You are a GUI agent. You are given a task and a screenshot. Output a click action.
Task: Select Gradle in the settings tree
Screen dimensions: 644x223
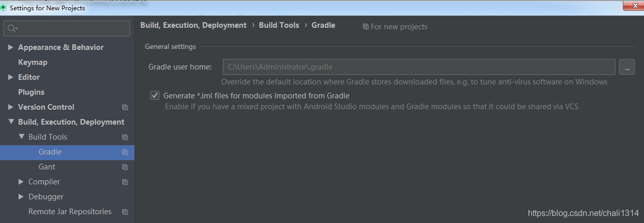(x=67, y=152)
